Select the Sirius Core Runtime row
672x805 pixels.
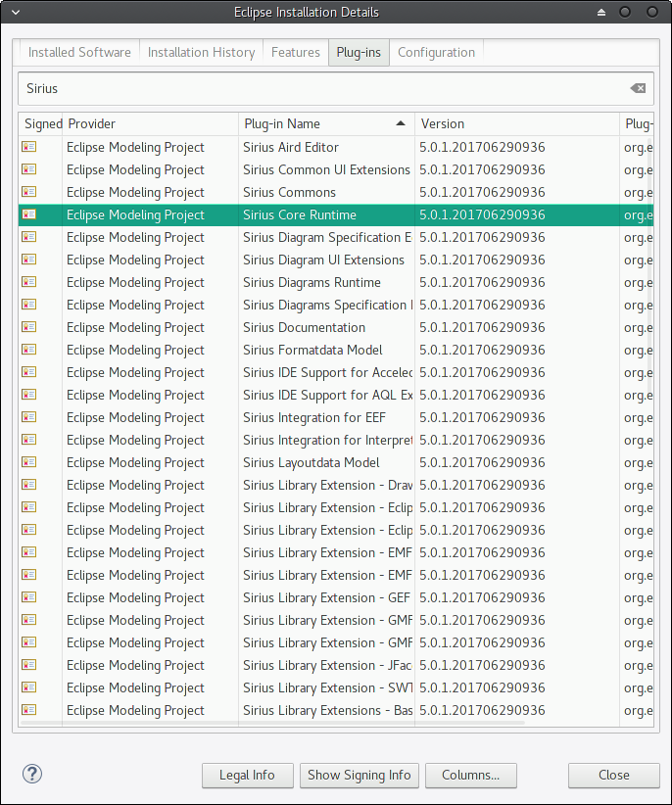[336, 214]
